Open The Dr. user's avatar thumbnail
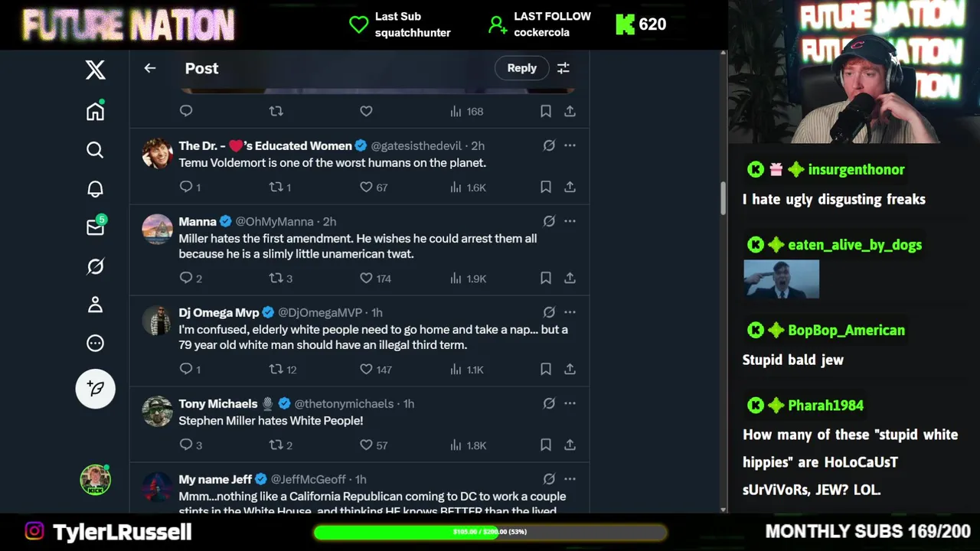This screenshot has width=980, height=551. (158, 153)
